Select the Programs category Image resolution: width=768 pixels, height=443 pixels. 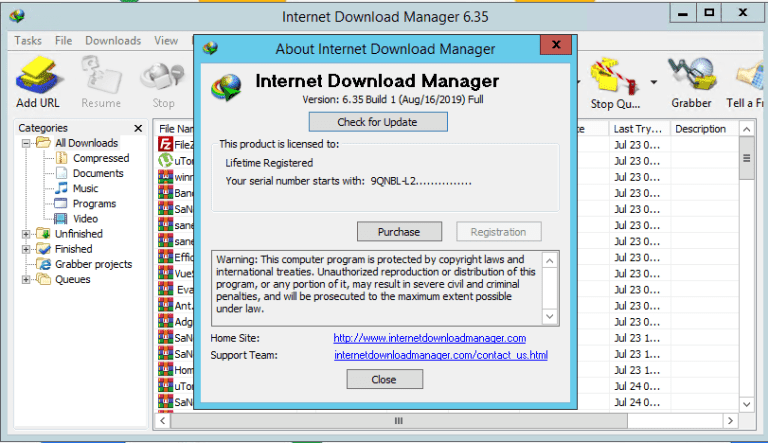coord(94,204)
